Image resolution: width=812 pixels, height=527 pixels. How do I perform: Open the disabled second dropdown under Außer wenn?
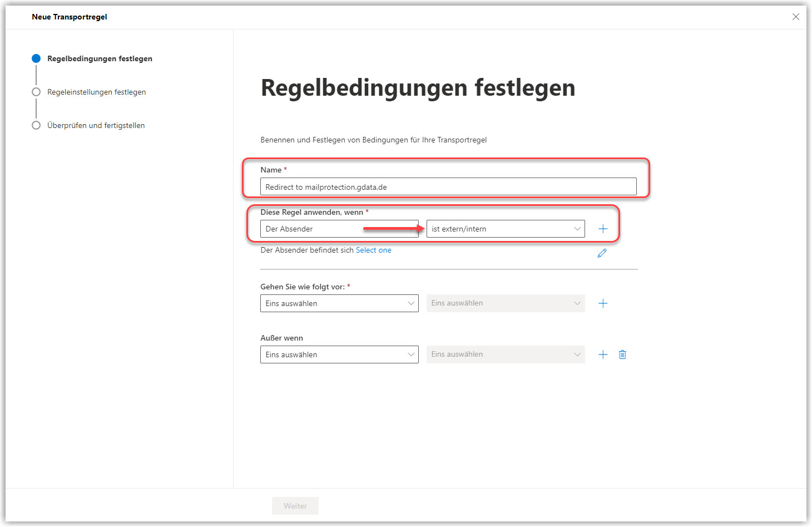(506, 354)
